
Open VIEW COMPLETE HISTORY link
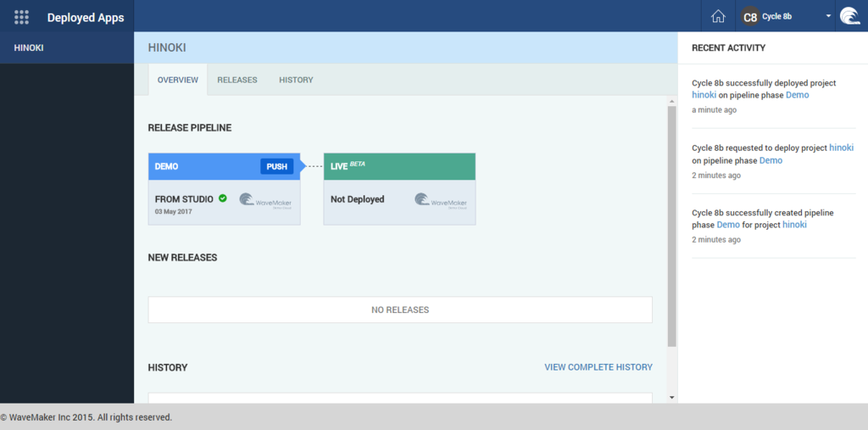coord(598,367)
